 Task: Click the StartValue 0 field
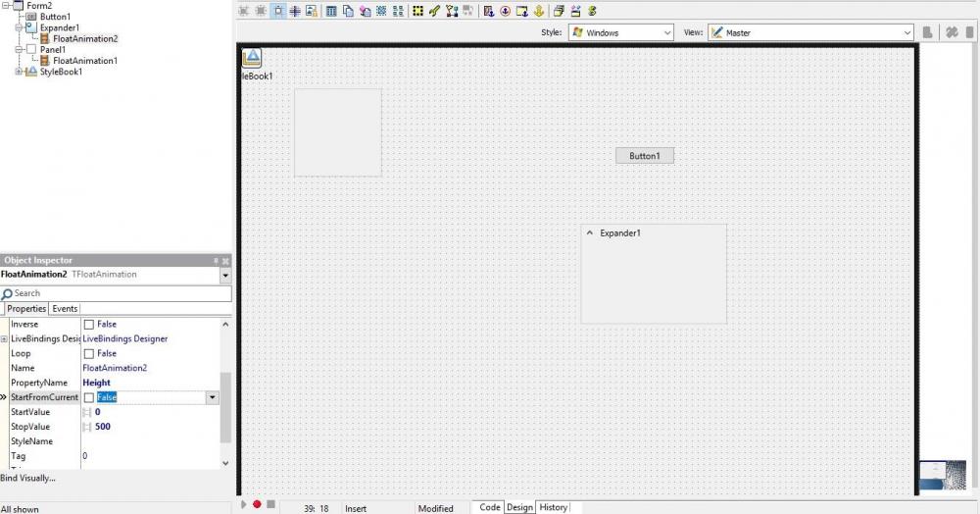(x=151, y=412)
